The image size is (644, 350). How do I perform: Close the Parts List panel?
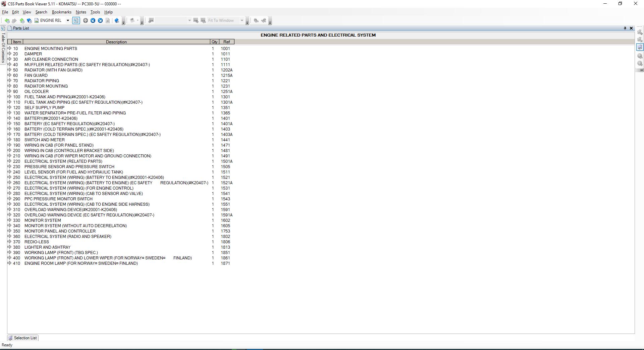(631, 28)
